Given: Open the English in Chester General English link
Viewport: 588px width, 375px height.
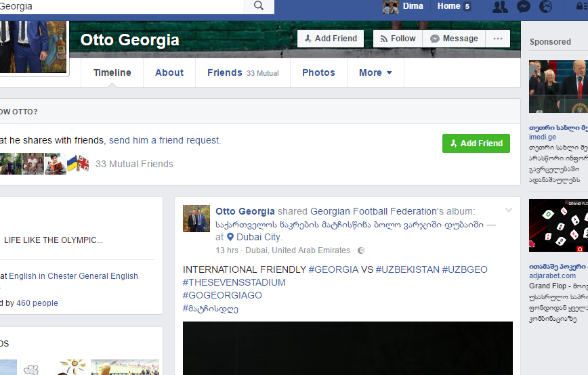Looking at the screenshot, I should [73, 276].
